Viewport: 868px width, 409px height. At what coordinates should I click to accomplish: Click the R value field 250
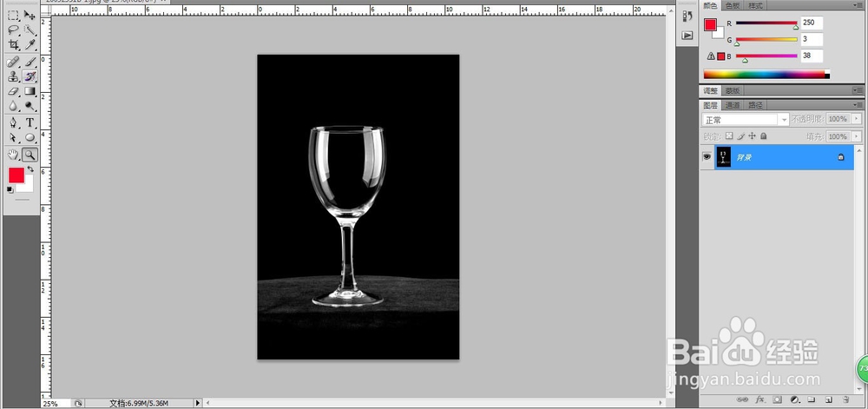812,23
